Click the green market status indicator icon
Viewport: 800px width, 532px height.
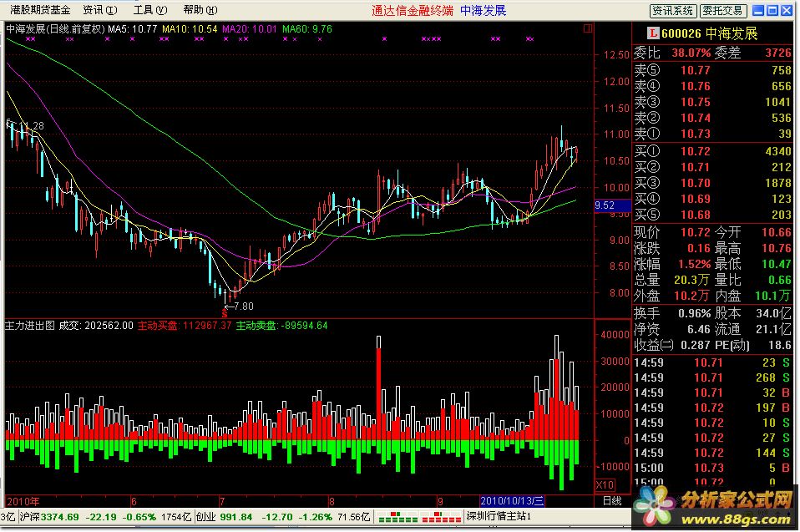pyautogui.click(x=397, y=517)
